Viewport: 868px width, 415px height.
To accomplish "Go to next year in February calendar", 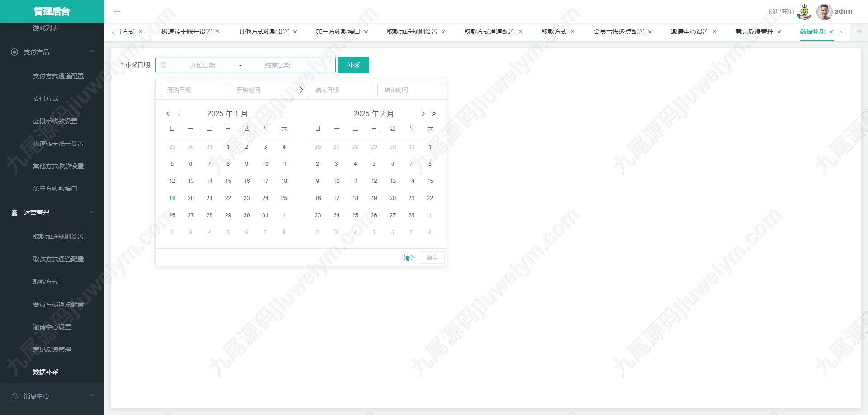I will click(434, 114).
